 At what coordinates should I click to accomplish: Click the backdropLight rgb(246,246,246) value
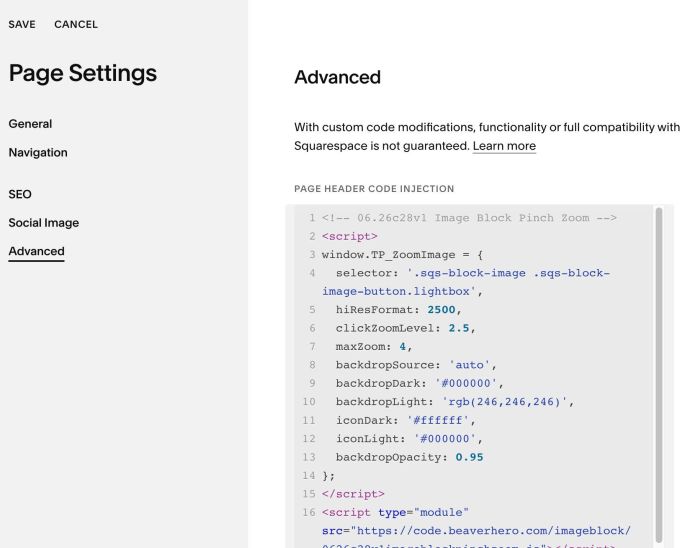click(504, 402)
